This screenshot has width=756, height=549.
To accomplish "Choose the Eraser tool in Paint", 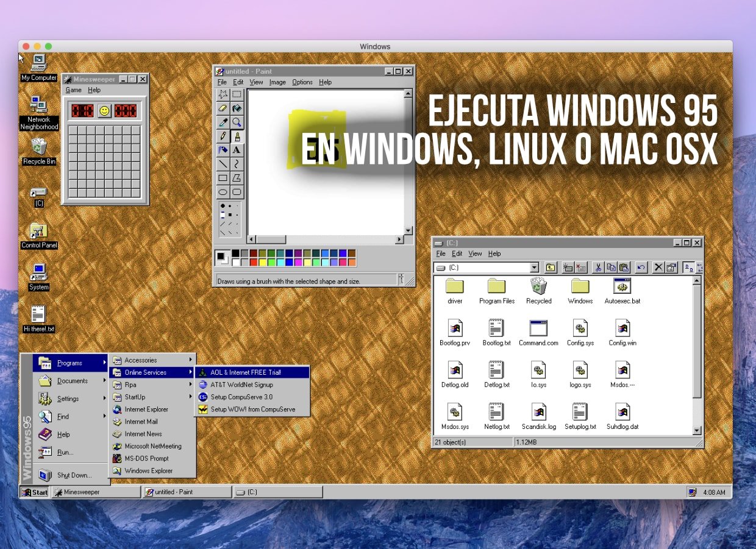I will [x=223, y=108].
